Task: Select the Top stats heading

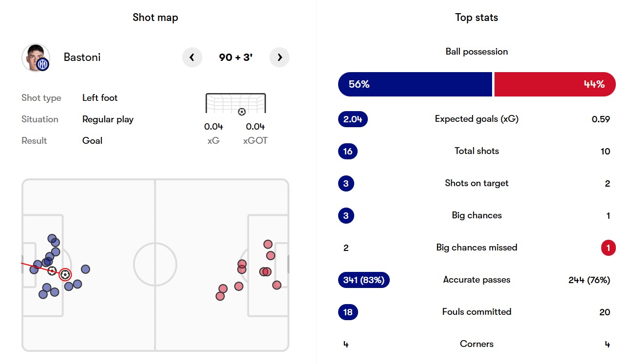Action: pos(477,18)
